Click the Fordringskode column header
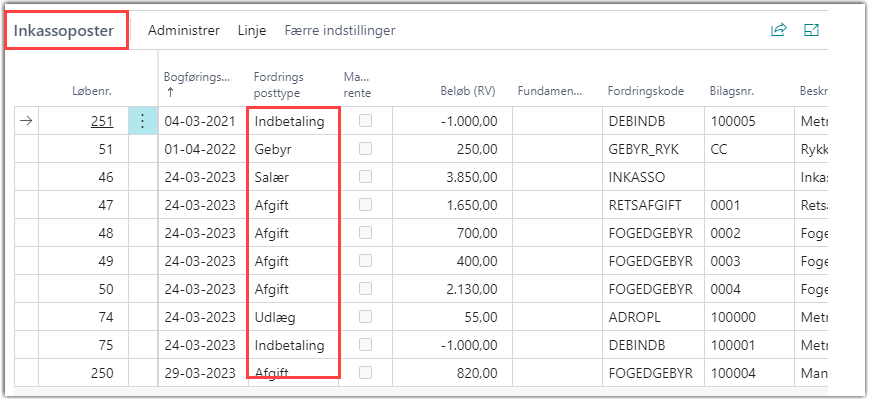Image resolution: width=869 pixels, height=400 pixels. tap(645, 91)
